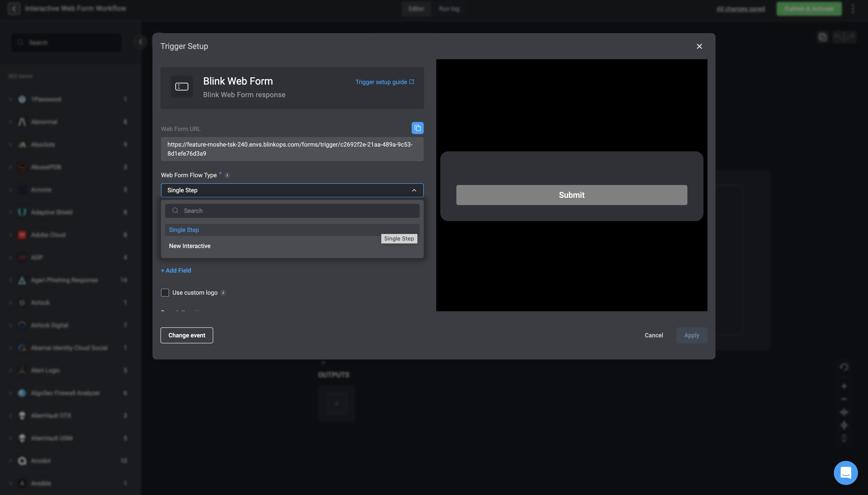
Task: Click the Alert Logic integration icon
Action: pos(22,370)
